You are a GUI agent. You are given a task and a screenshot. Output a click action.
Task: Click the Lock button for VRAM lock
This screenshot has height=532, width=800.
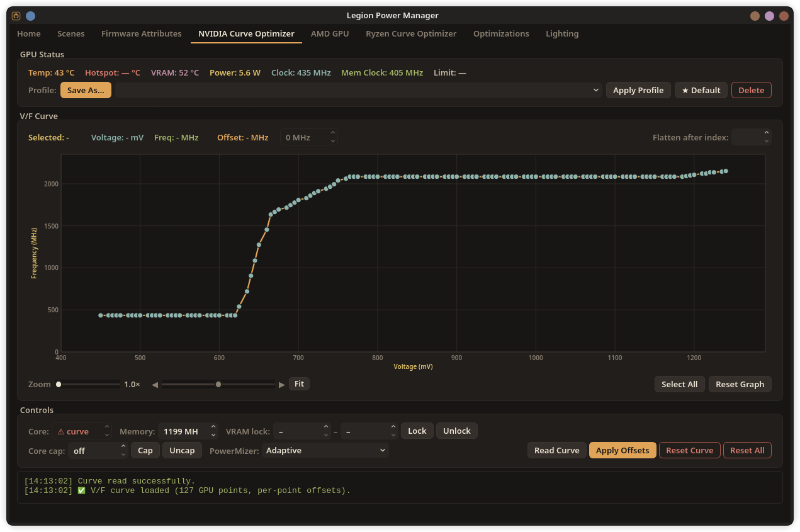(x=417, y=431)
